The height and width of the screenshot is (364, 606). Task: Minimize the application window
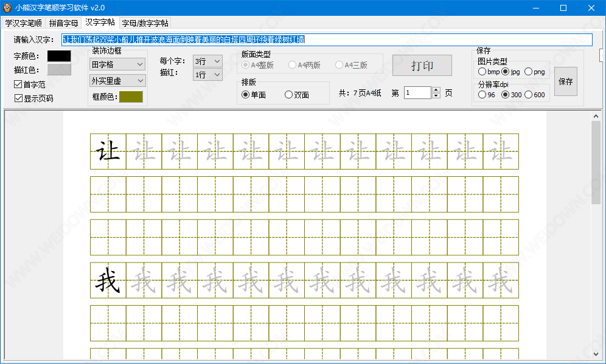[536, 8]
